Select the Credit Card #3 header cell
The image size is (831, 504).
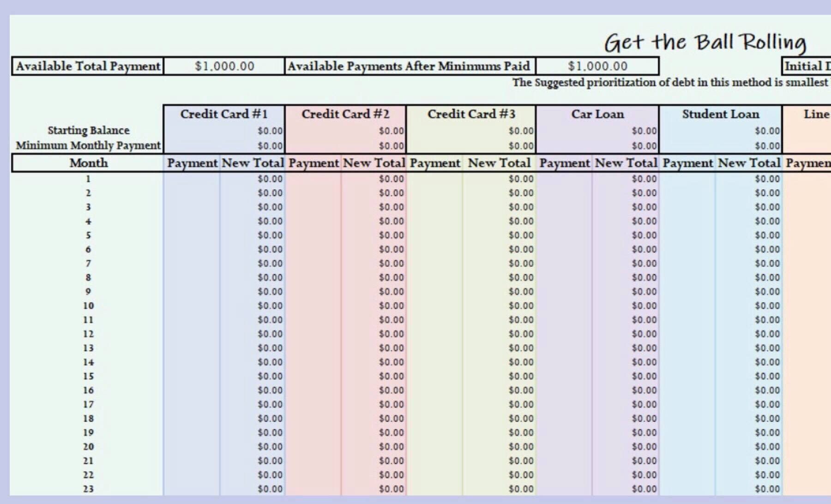pyautogui.click(x=470, y=114)
